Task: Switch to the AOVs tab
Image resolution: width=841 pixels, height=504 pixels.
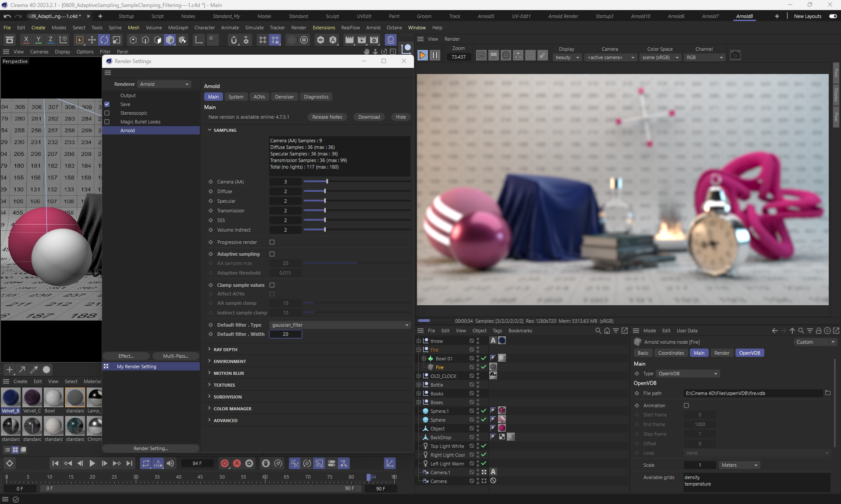Action: click(x=259, y=97)
